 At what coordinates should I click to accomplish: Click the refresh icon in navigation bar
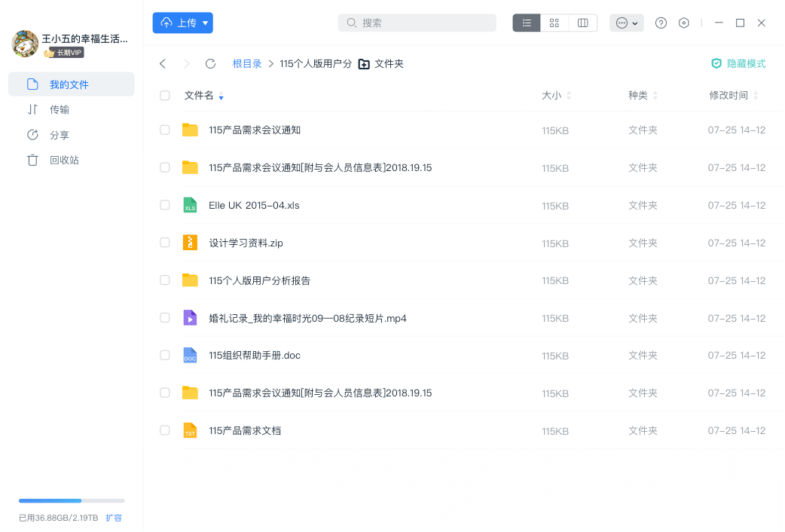click(x=210, y=64)
